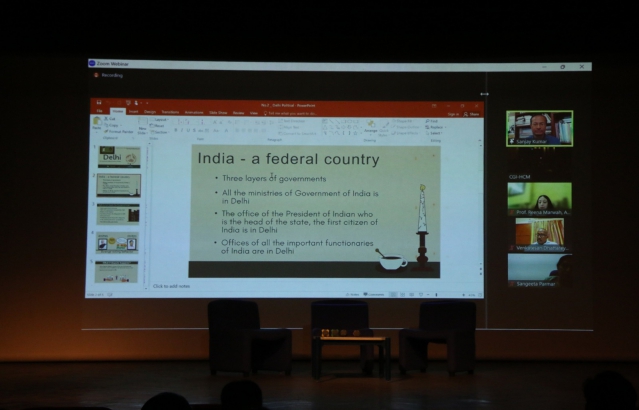Expand the Replace dropdown arrow

tap(445, 128)
